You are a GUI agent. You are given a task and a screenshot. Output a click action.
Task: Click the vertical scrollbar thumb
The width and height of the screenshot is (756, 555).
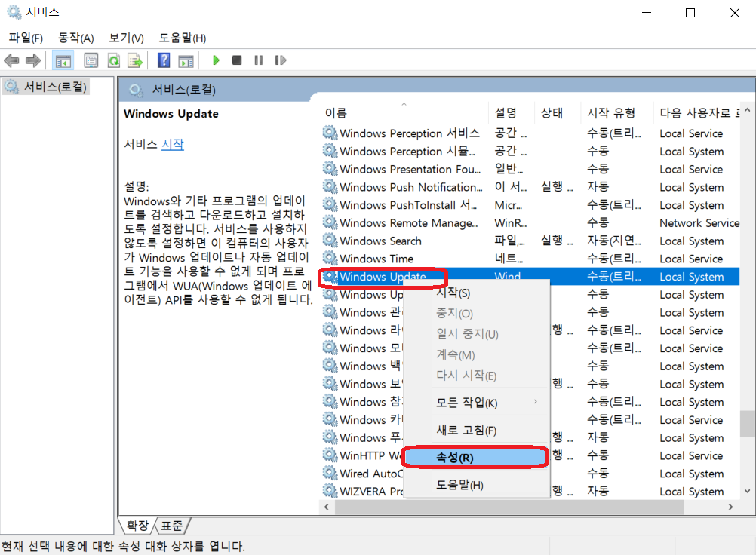click(x=748, y=424)
